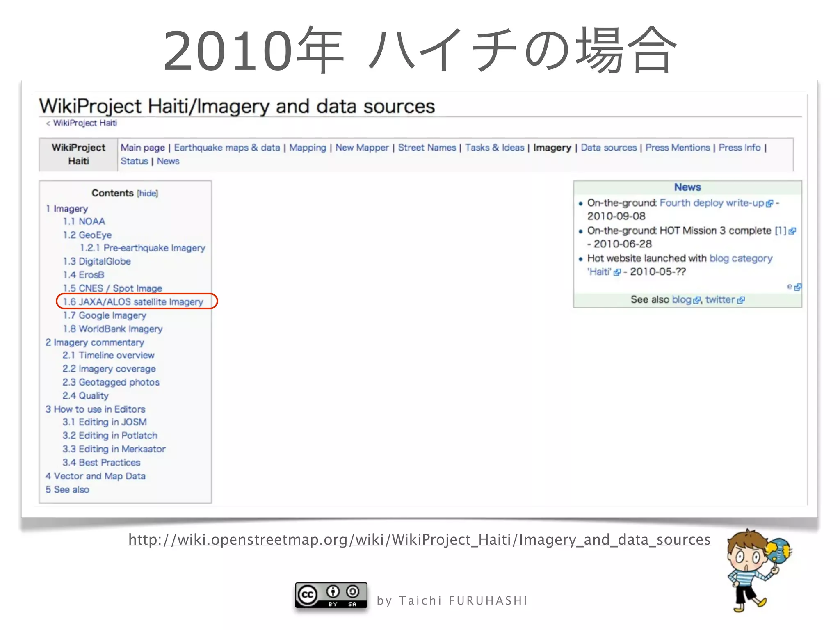Jump to 2.3 Geotagged photos

[111, 382]
